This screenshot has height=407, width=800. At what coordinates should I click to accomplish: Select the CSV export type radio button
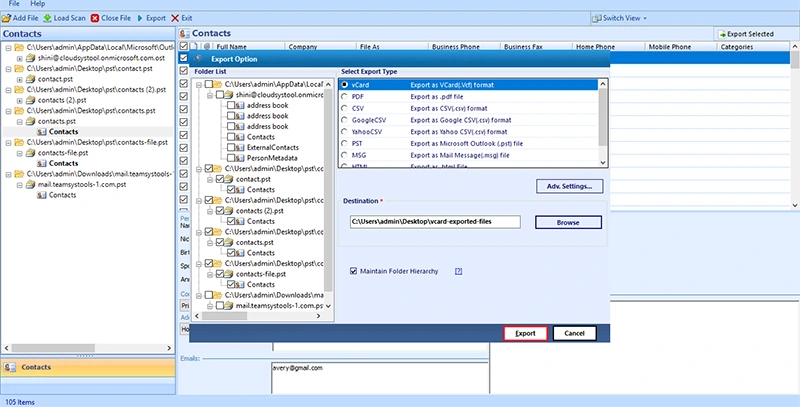tap(345, 108)
